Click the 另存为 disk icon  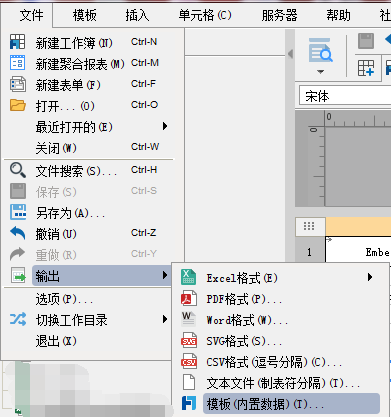pyautogui.click(x=18, y=212)
